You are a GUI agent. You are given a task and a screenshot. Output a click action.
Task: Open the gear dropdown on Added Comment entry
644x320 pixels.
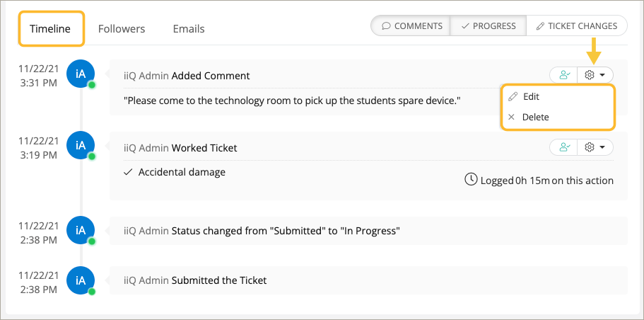pos(595,74)
